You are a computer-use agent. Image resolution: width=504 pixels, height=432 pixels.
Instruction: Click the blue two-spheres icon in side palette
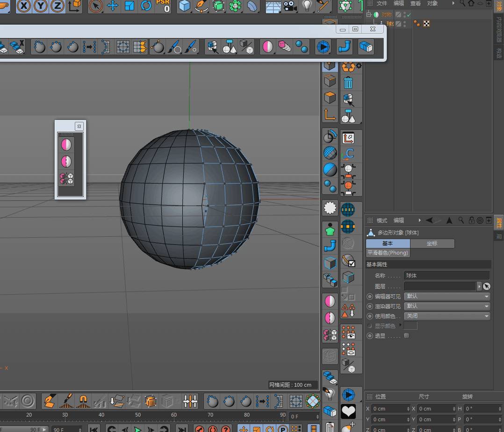[330, 186]
